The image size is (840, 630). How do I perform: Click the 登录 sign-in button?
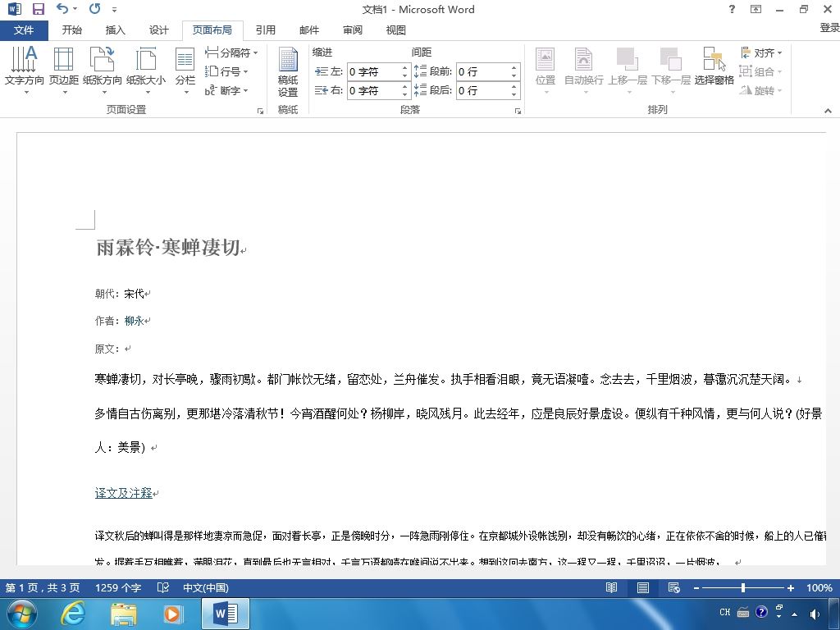[829, 27]
